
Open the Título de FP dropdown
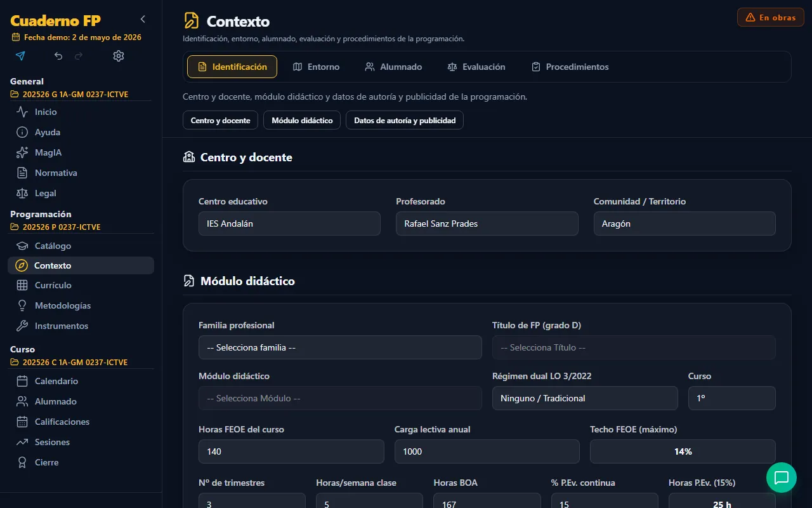(634, 347)
